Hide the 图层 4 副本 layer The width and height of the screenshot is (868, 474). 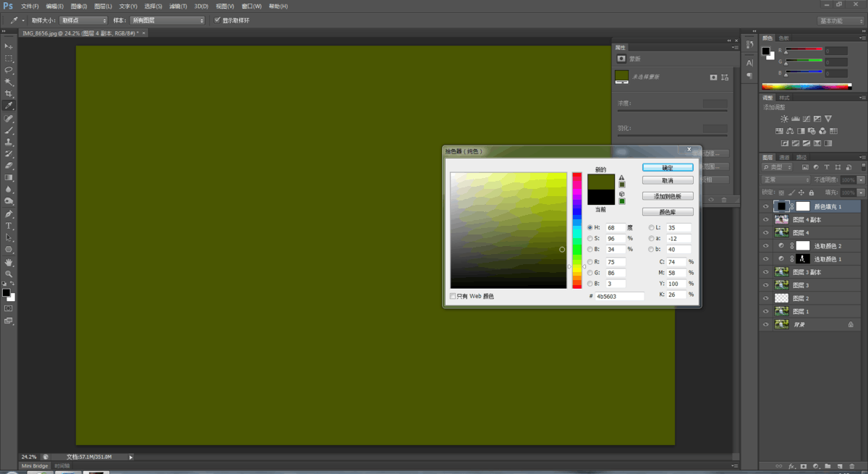766,219
